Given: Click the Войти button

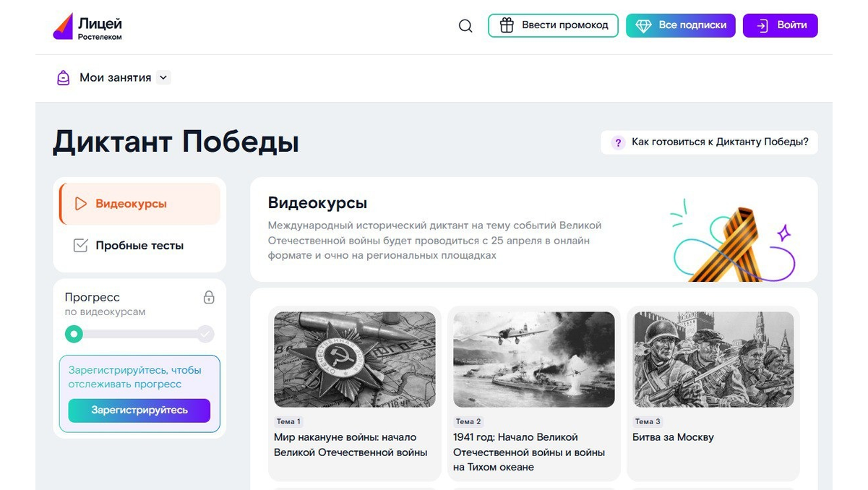Looking at the screenshot, I should 780,25.
